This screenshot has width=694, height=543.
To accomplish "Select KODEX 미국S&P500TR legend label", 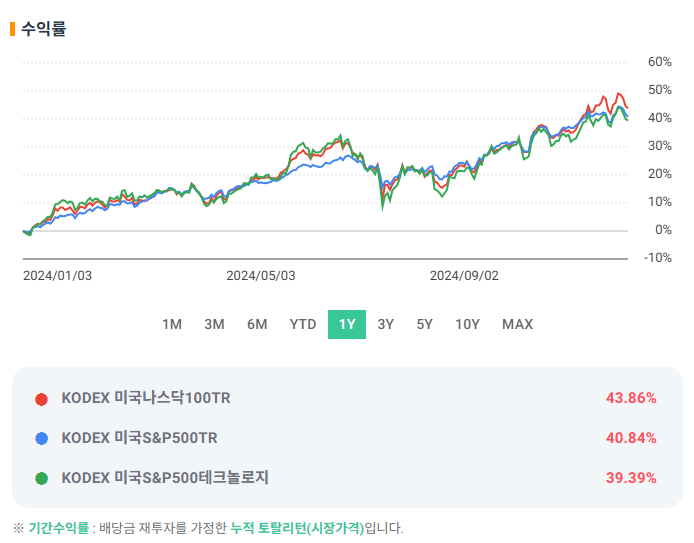I will click(139, 438).
